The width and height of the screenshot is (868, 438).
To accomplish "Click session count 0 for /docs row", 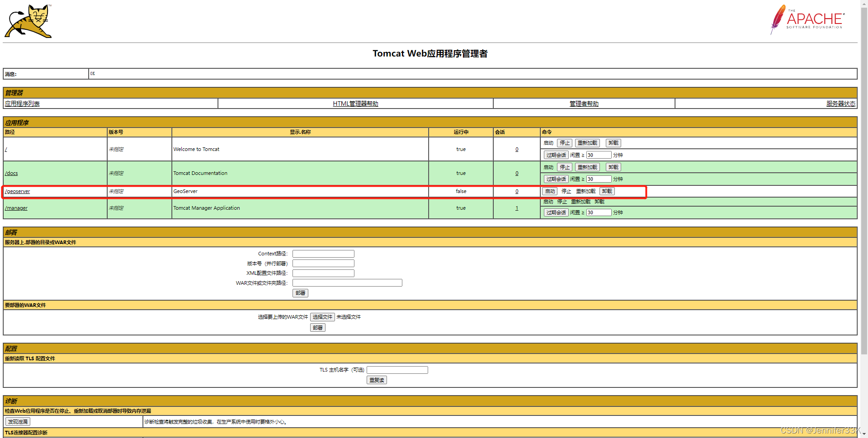I will (x=517, y=173).
